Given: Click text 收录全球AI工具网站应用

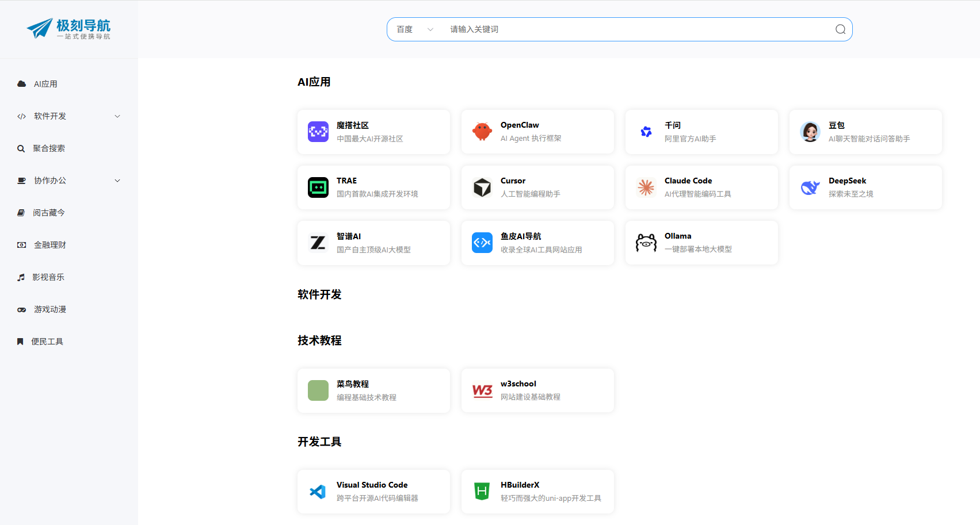Looking at the screenshot, I should point(542,250).
